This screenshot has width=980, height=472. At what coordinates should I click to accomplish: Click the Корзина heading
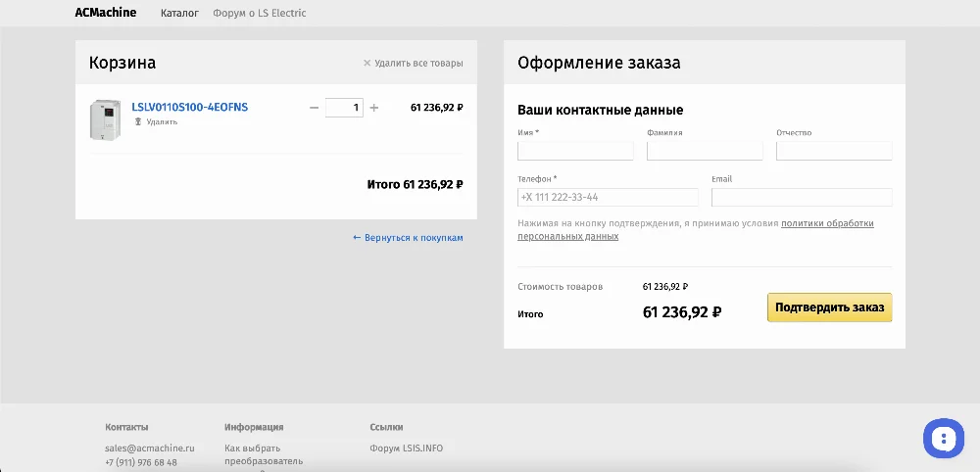[122, 63]
